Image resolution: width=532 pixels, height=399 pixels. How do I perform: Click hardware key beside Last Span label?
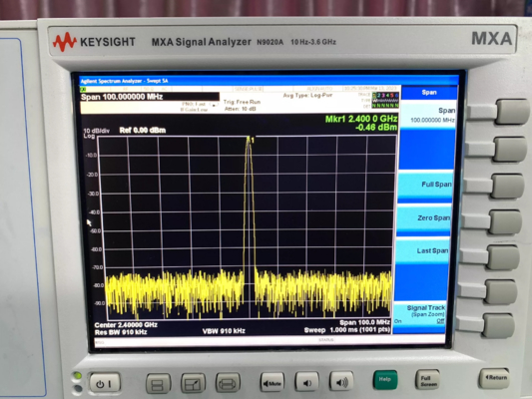(x=503, y=257)
